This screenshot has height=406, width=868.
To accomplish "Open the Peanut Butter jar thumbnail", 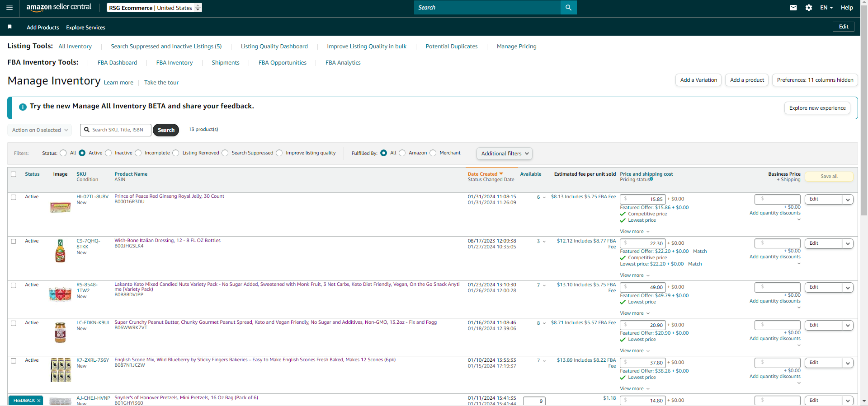I will (x=60, y=332).
